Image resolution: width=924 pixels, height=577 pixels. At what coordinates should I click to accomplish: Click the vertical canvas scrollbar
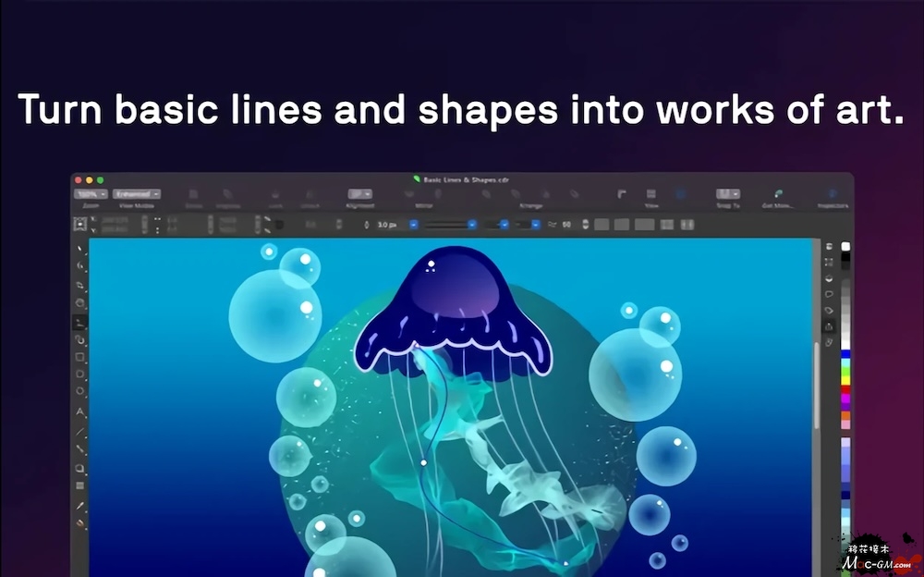point(816,388)
